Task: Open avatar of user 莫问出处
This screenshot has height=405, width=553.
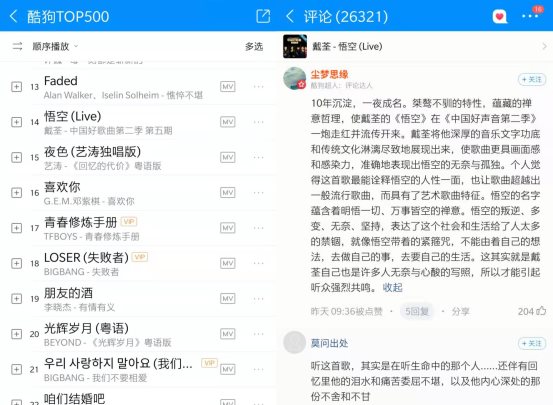Action: coord(294,342)
